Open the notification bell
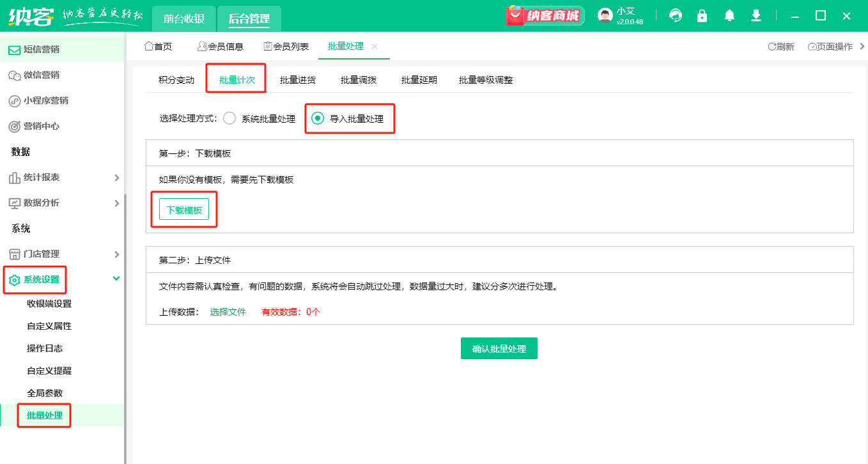This screenshot has width=868, height=464. pyautogui.click(x=729, y=16)
